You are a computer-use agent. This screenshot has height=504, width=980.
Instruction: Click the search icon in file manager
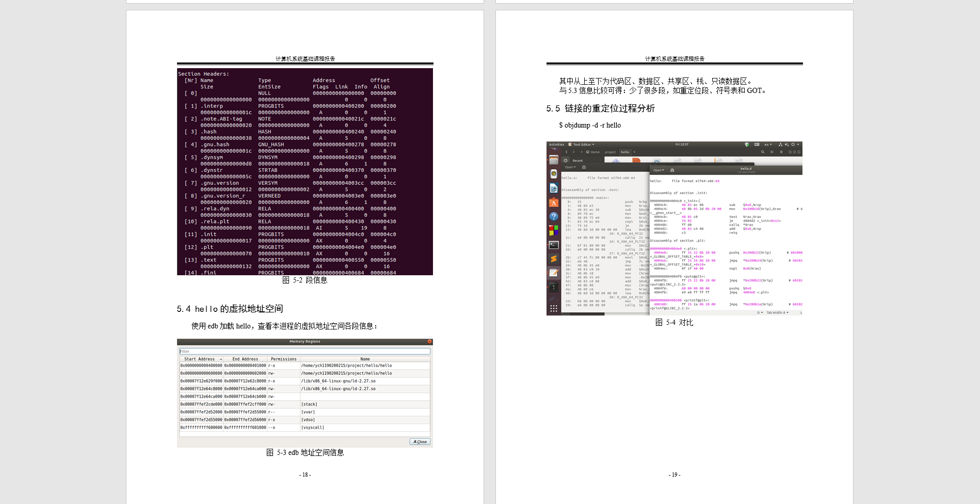(x=763, y=152)
